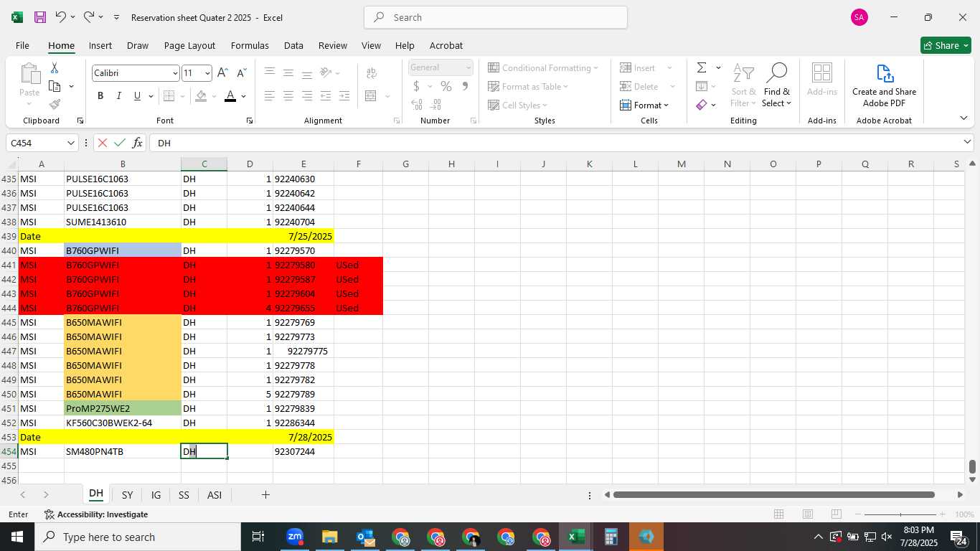
Task: Click Page Break Preview icon in status bar
Action: point(837,514)
